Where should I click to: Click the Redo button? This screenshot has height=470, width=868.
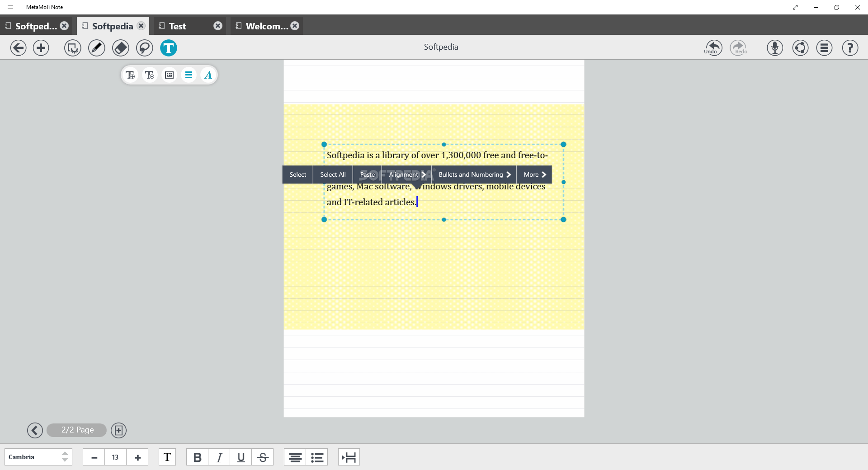[739, 47]
